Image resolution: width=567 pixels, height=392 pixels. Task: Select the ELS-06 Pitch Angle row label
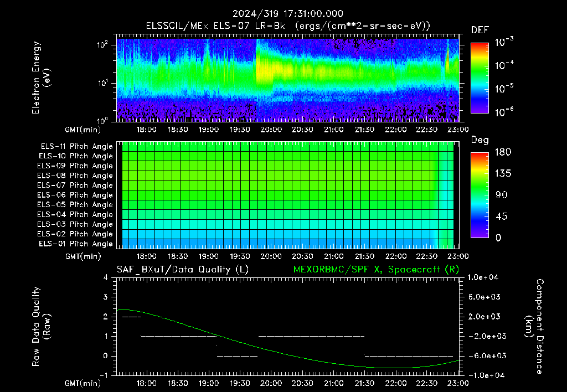point(75,195)
